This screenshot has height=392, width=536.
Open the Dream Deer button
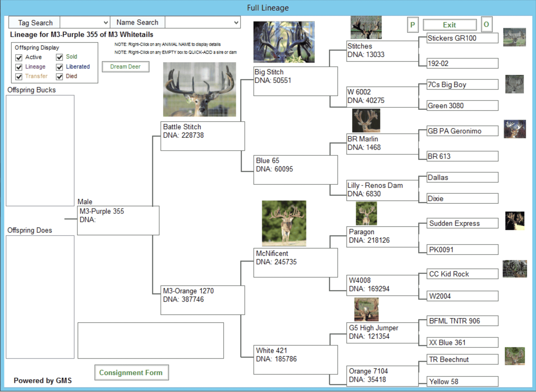125,66
